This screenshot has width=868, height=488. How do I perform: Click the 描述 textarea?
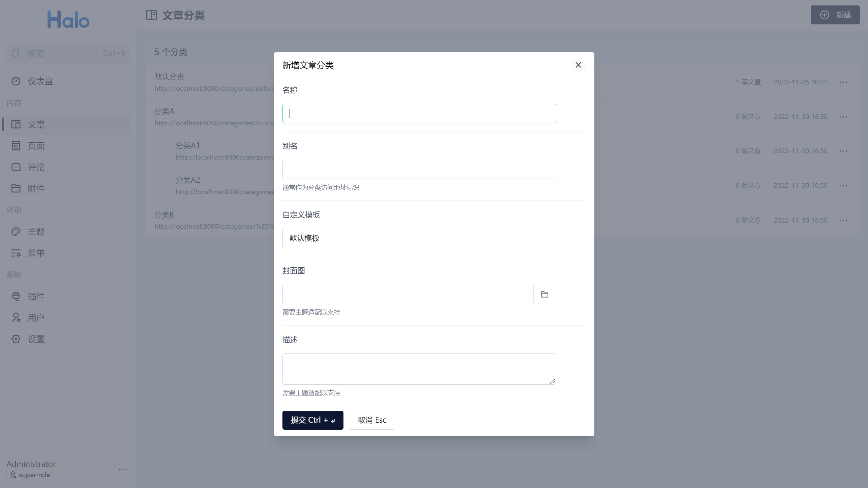(x=419, y=369)
